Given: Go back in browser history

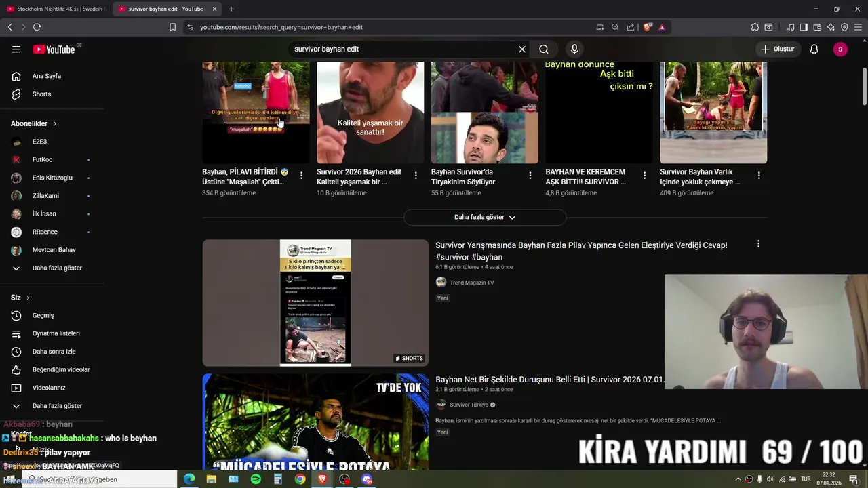Looking at the screenshot, I should pyautogui.click(x=9, y=27).
